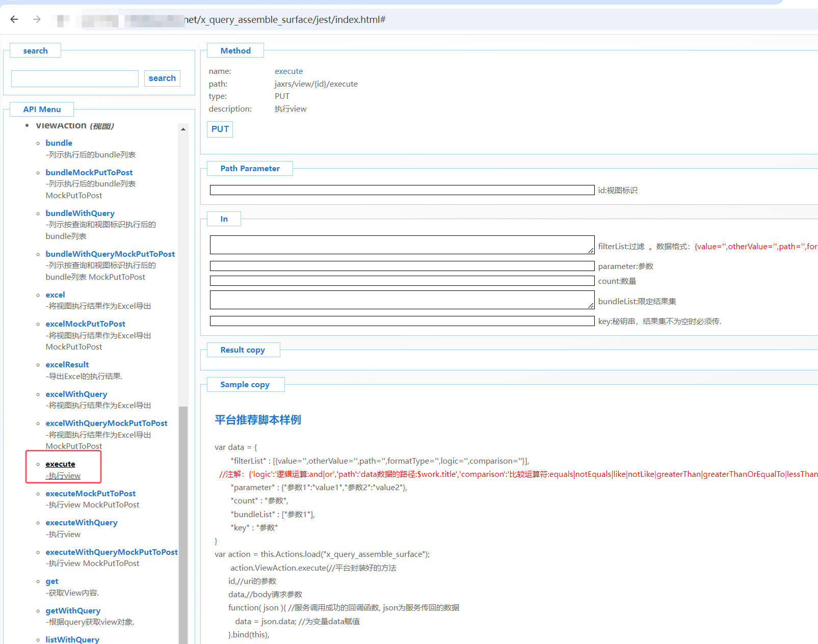Viewport: 818px width, 644px height.
Task: Click the description value 执行view
Action: [291, 109]
